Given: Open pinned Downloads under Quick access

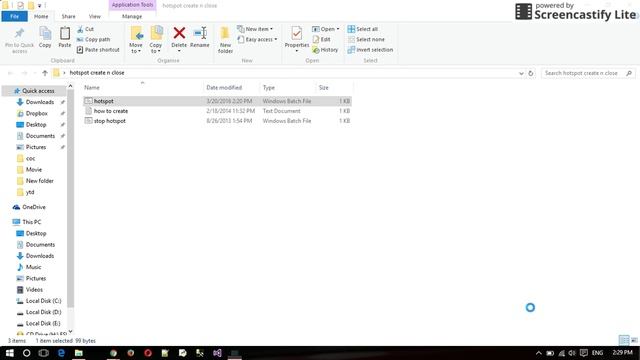Looking at the screenshot, I should pos(40,102).
